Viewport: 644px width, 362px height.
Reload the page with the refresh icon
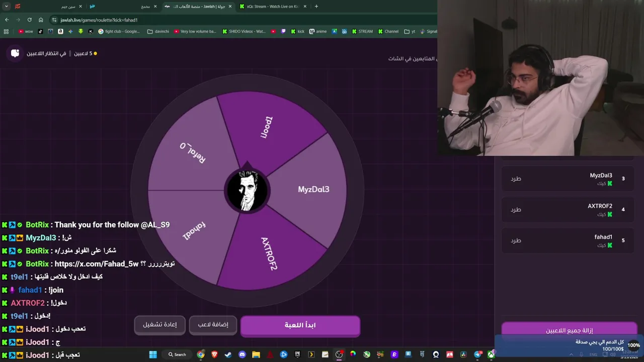29,20
